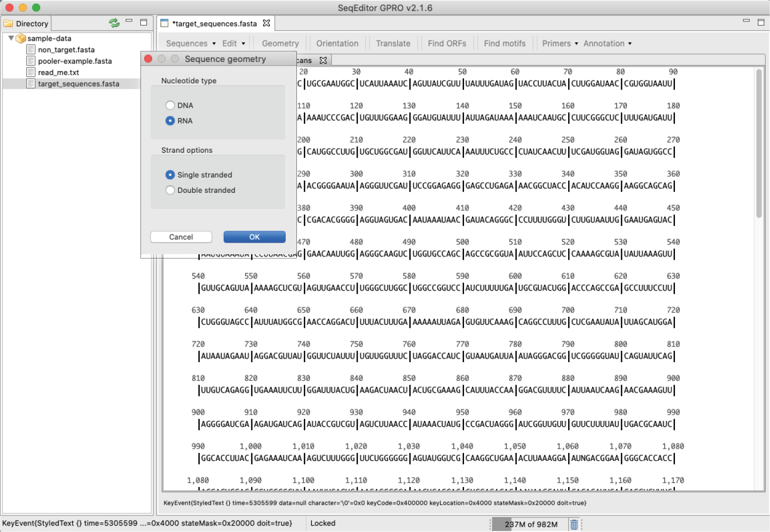Click the directory refresh sync icon
The image size is (770, 532).
click(114, 23)
